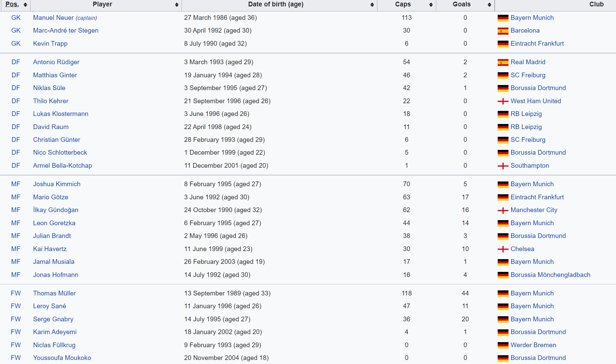This screenshot has height=364, width=616.
Task: Click sort arrows in Player column header
Action: (177, 5)
